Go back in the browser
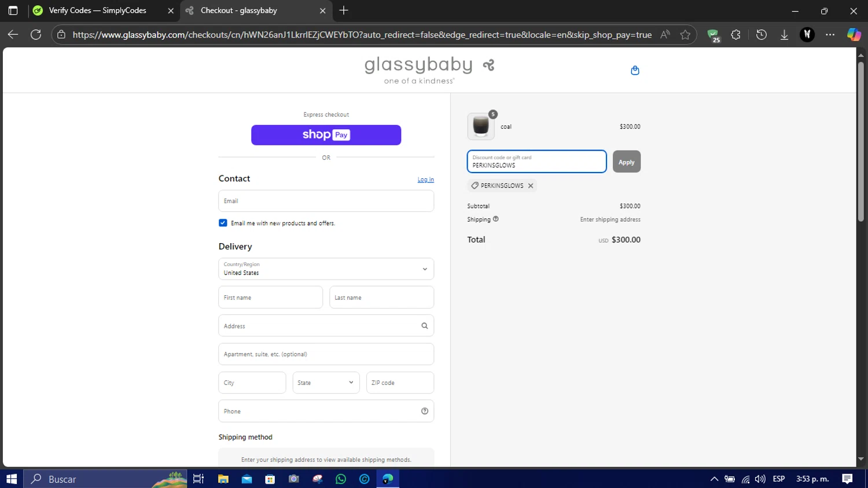 tap(13, 35)
